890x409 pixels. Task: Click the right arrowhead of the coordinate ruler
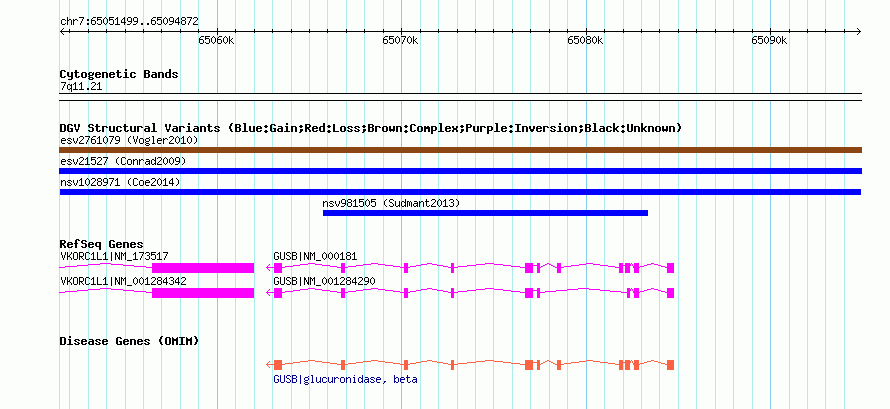[x=858, y=32]
